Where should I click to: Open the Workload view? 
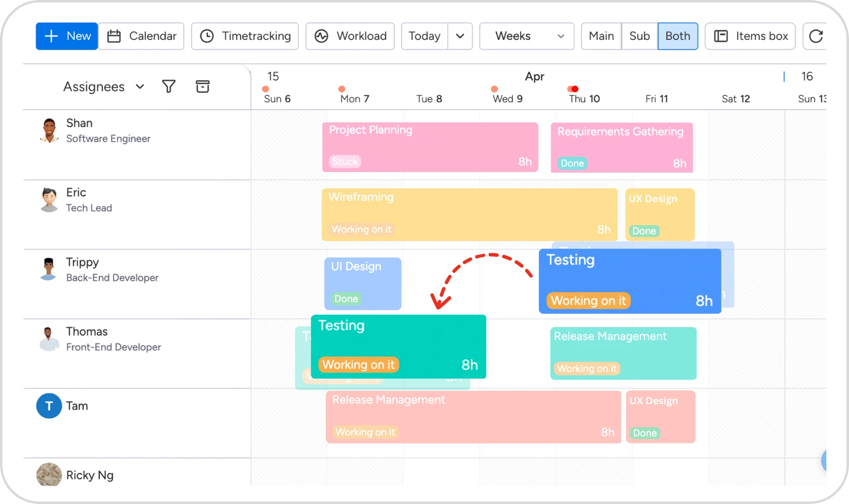(349, 36)
